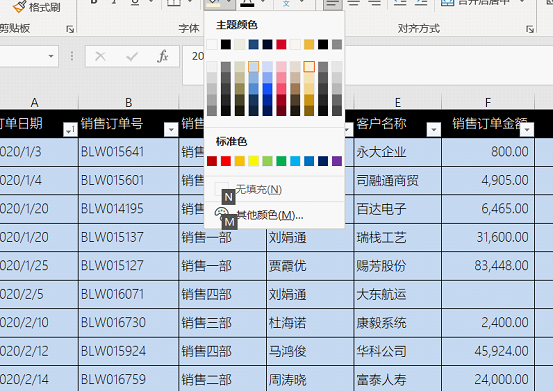Screen dimensions: 553x391
Task: Pick the gray theme color at row end
Action: (337, 44)
